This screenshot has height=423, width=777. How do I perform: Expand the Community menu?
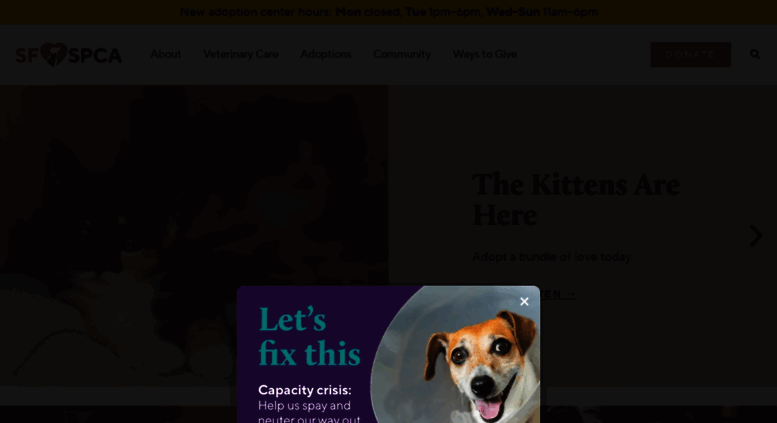tap(402, 54)
